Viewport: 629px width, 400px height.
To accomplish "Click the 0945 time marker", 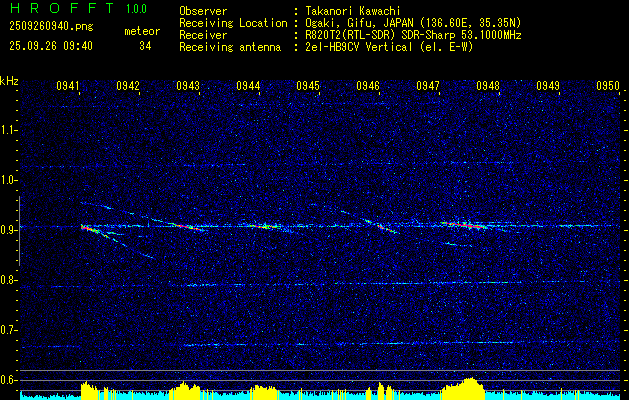I will pyautogui.click(x=308, y=86).
